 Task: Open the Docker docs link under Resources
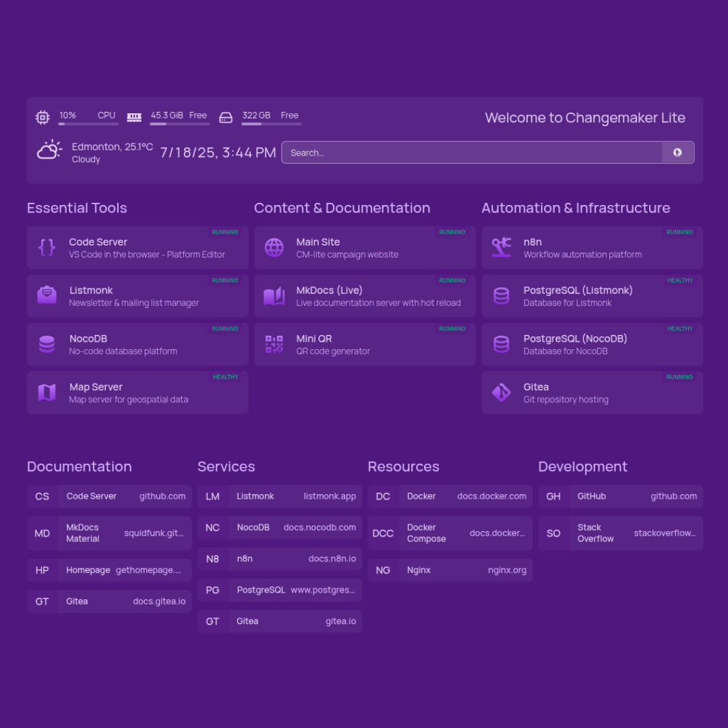coord(450,497)
